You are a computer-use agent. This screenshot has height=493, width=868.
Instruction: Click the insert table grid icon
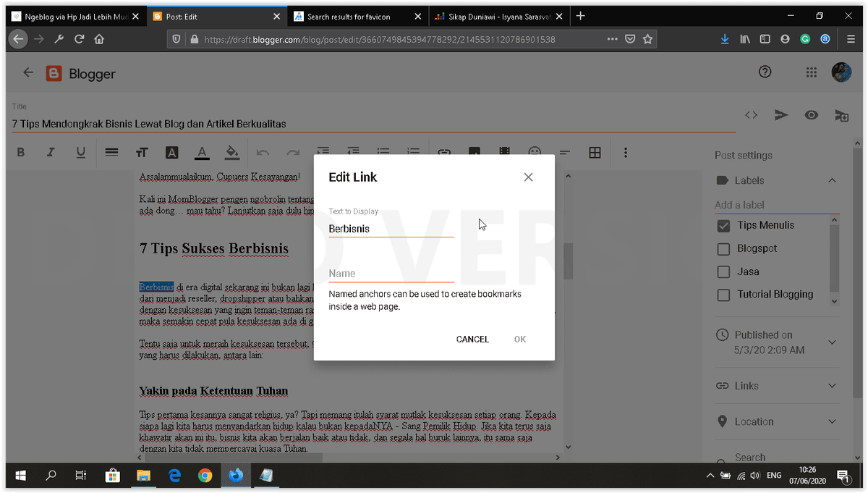coord(595,152)
